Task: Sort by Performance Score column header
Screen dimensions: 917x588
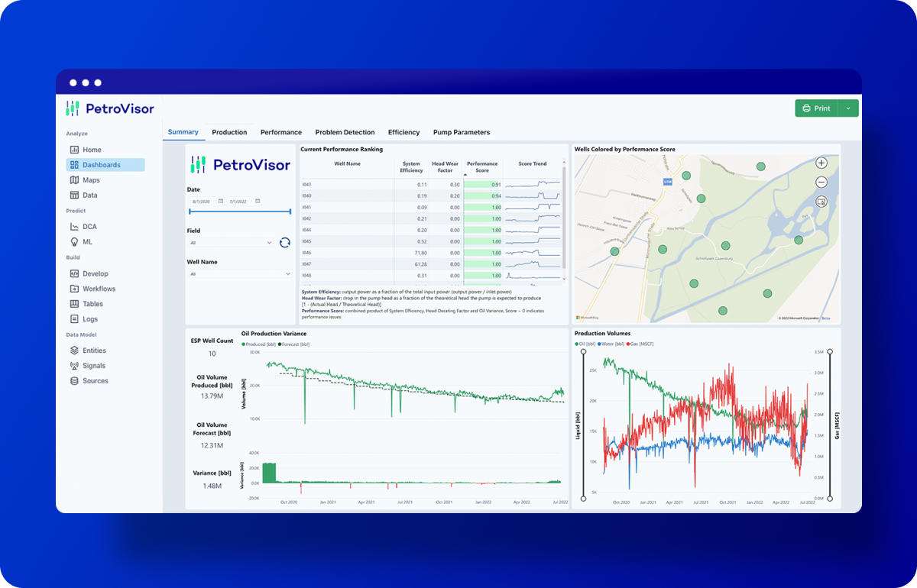Action: pos(482,166)
